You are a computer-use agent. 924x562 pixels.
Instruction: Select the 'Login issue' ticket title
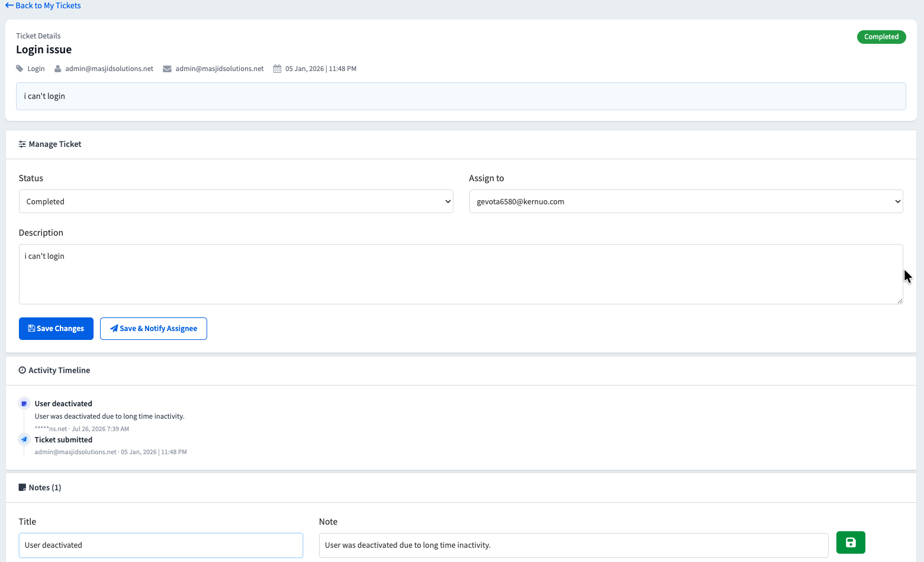point(44,50)
